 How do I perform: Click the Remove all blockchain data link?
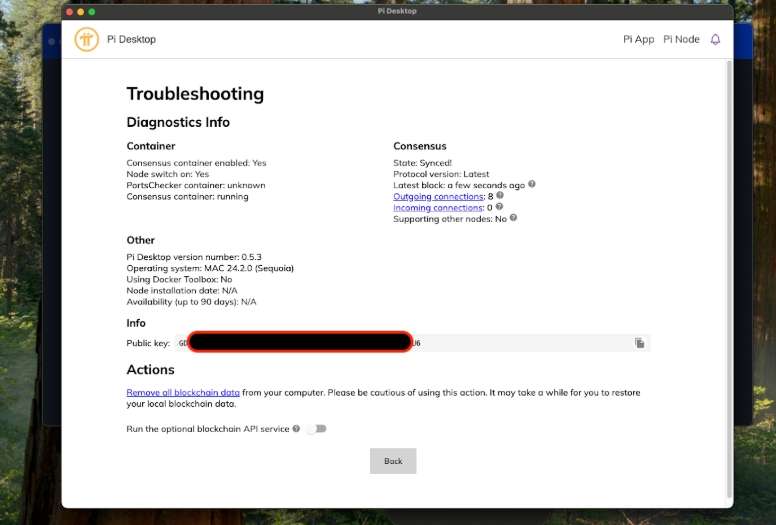pyautogui.click(x=183, y=393)
